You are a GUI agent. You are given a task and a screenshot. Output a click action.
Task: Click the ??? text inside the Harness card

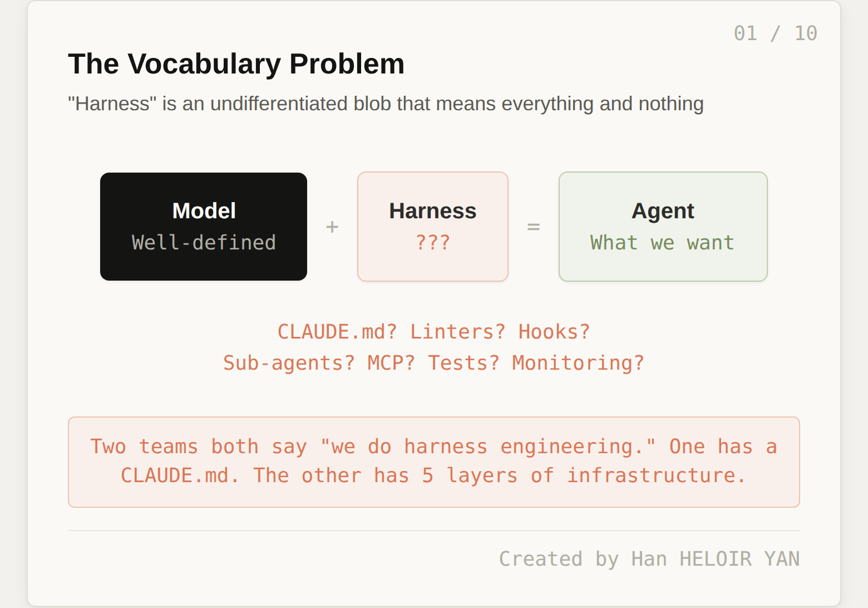pyautogui.click(x=433, y=242)
